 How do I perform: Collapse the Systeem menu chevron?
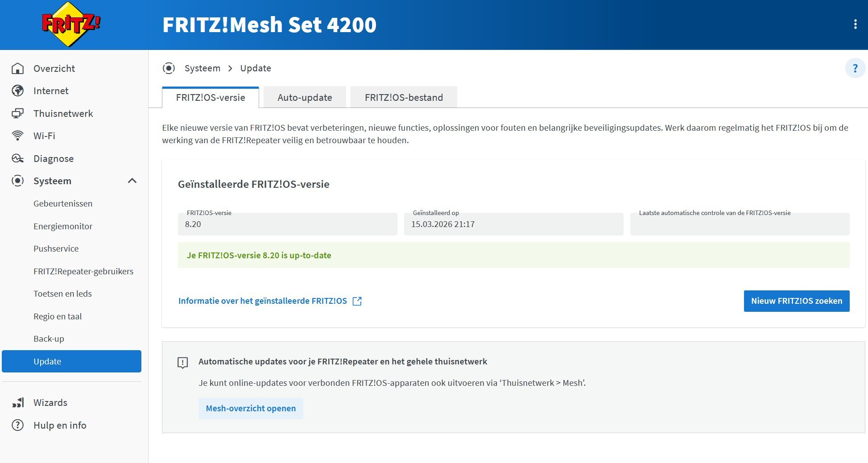pyautogui.click(x=132, y=181)
